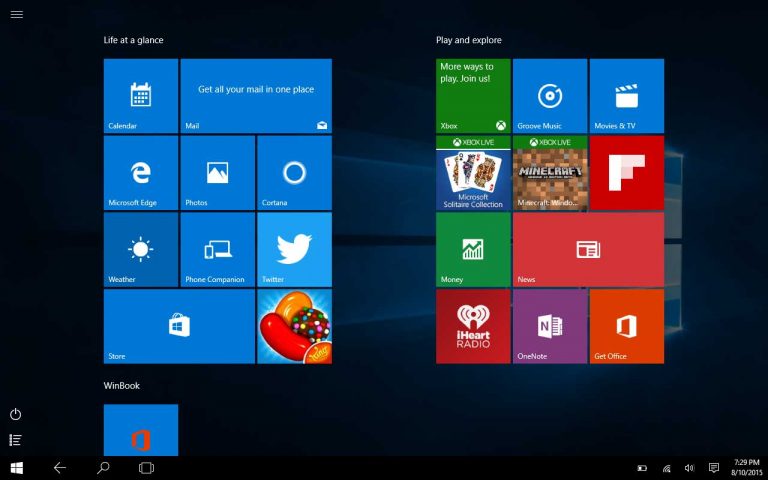This screenshot has width=768, height=480.
Task: Open the Cortana tile
Action: pyautogui.click(x=294, y=173)
